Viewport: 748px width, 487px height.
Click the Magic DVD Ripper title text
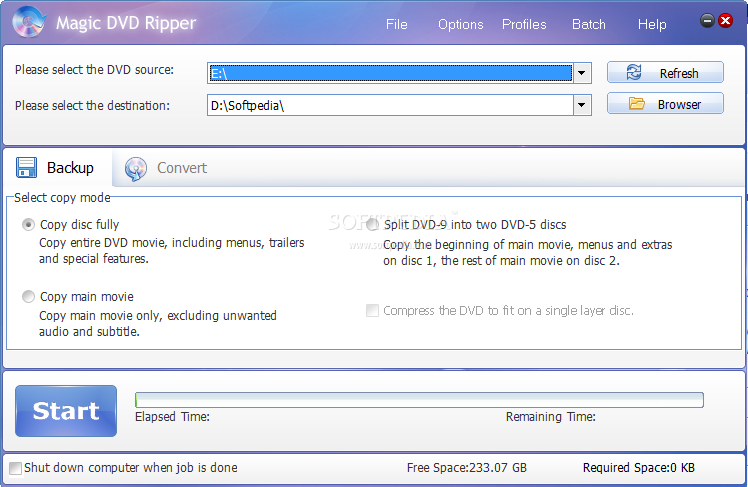[126, 23]
